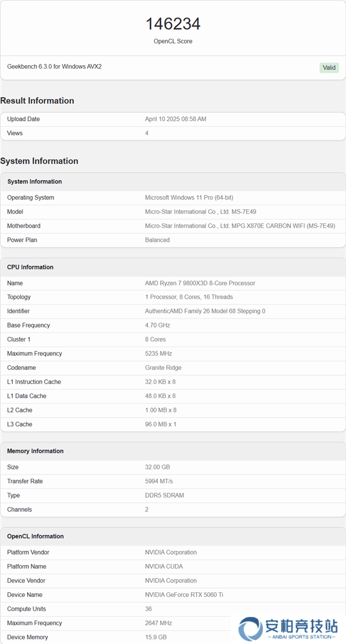The width and height of the screenshot is (346, 644).
Task: Select the 146234 OpenCL score number
Action: click(173, 24)
